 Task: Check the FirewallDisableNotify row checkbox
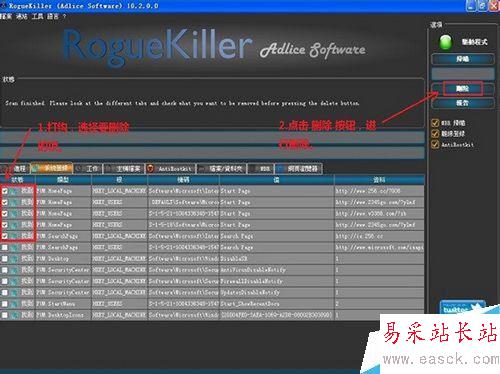pos(5,281)
